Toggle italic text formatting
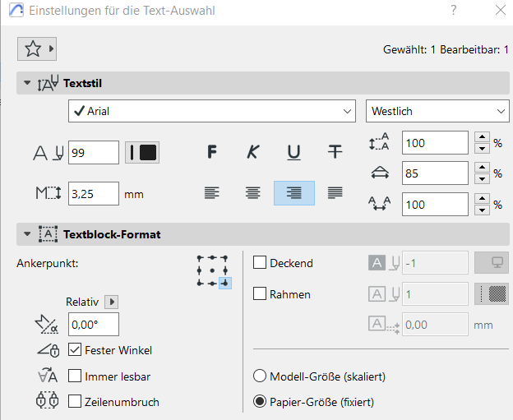Image resolution: width=513 pixels, height=420 pixels. pyautogui.click(x=253, y=152)
